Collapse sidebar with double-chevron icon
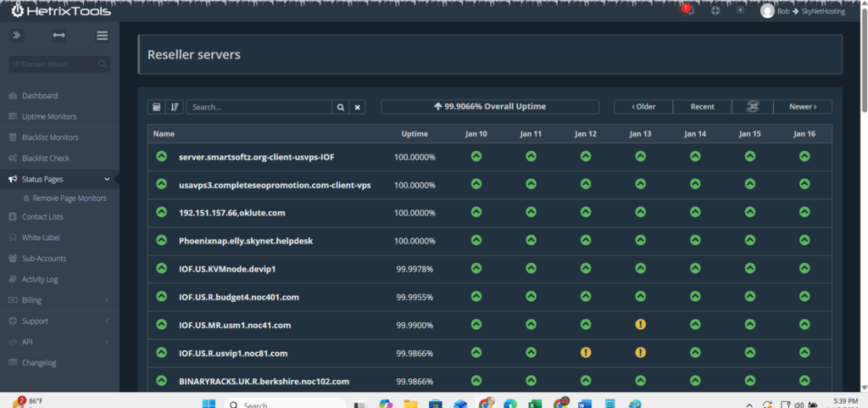The width and height of the screenshot is (868, 408). (17, 36)
